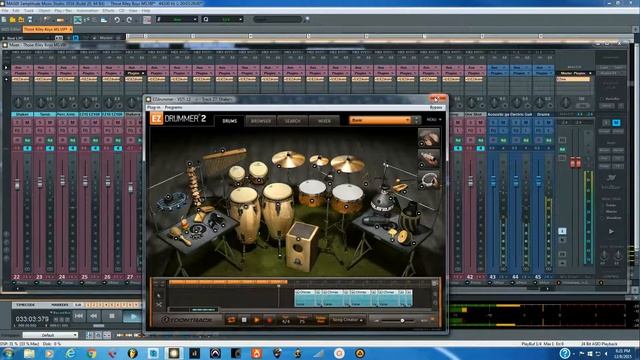Click the new project toolbar icon
The width and height of the screenshot is (640, 360).
click(x=4, y=20)
